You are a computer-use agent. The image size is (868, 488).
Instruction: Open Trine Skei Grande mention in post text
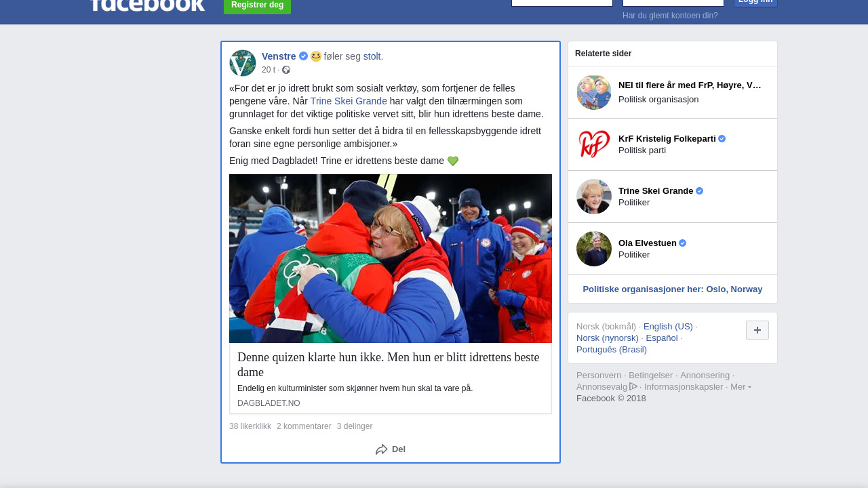349,101
